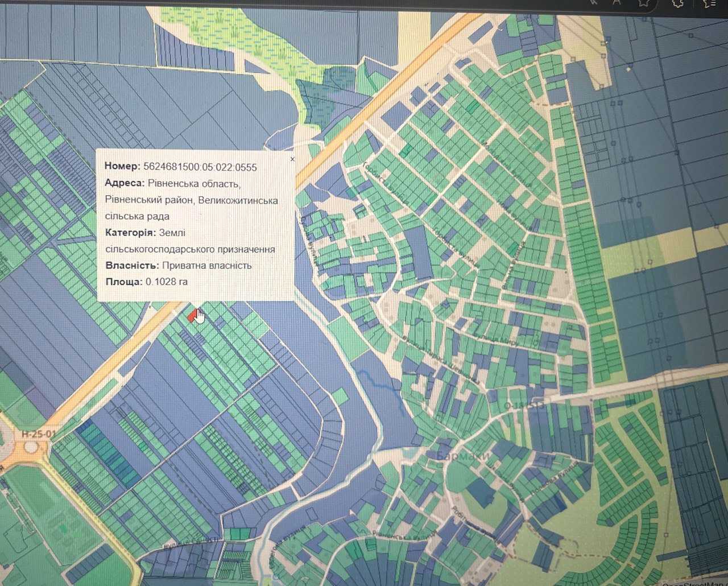Click 'Землі сільськогосподарського призначення' category text
Image resolution: width=728 pixels, height=586 pixels.
click(x=190, y=241)
